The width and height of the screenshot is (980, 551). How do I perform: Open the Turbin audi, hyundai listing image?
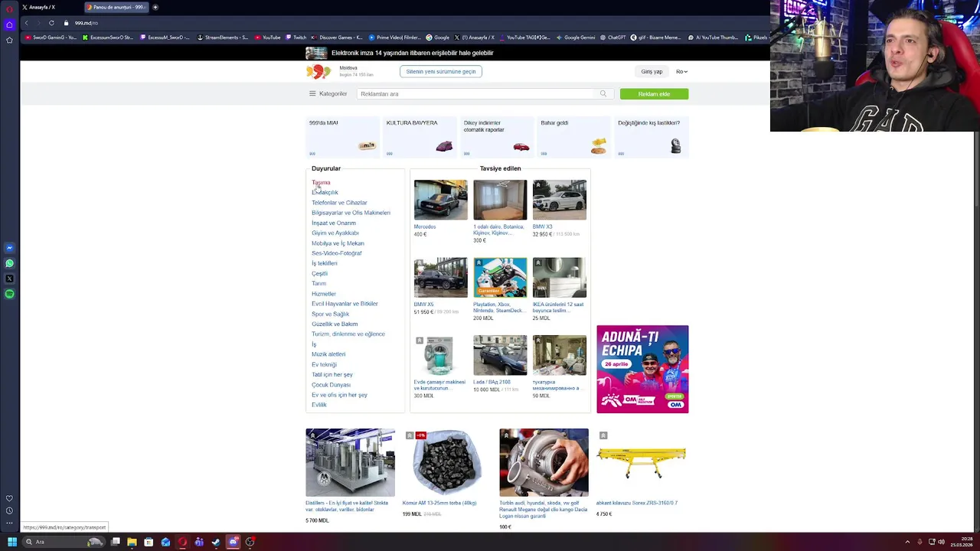(544, 463)
